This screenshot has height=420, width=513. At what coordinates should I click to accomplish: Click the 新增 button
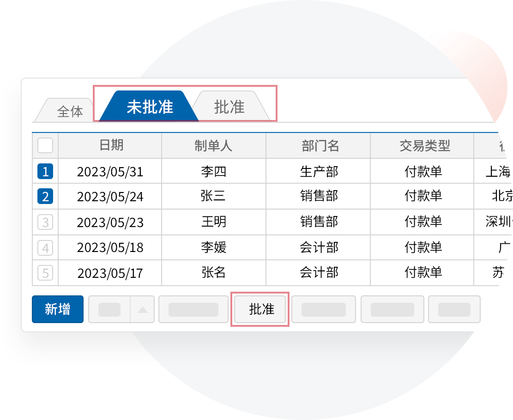(58, 309)
